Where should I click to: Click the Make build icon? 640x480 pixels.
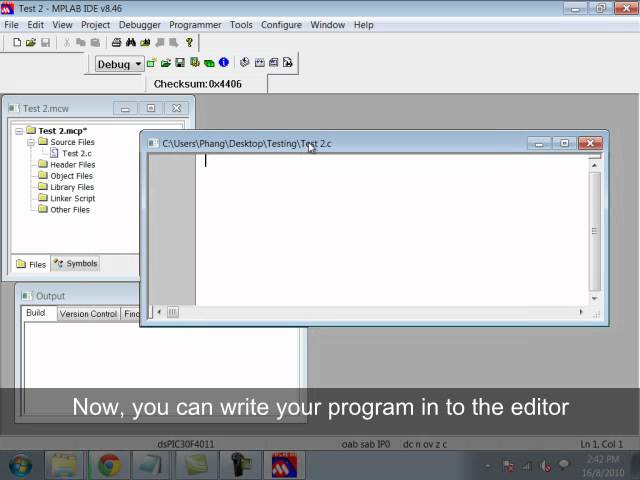pos(244,62)
